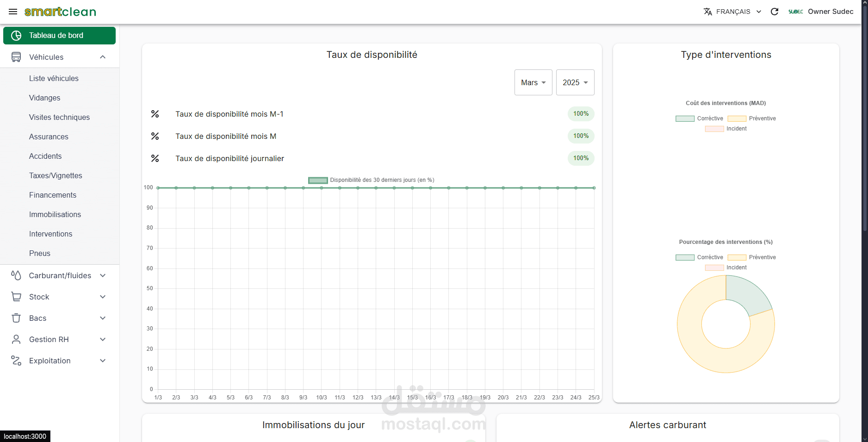Toggle Préventive legend in percentage chart
Image resolution: width=868 pixels, height=442 pixels.
(751, 257)
